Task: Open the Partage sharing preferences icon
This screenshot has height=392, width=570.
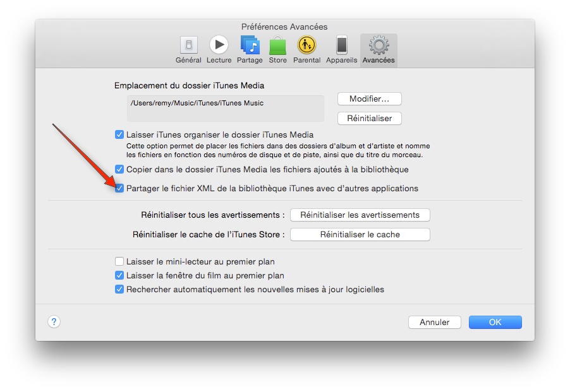Action: [250, 45]
